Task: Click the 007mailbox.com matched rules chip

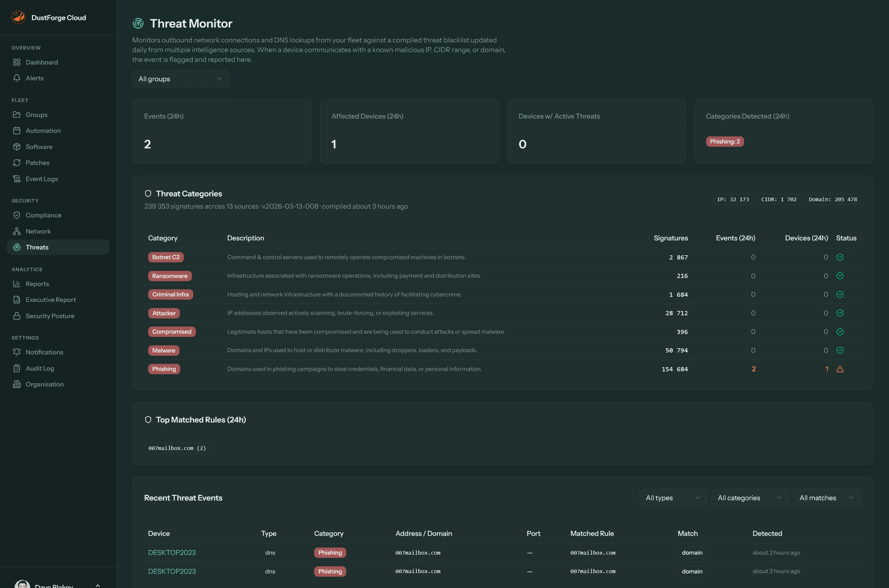Action: pyautogui.click(x=177, y=448)
